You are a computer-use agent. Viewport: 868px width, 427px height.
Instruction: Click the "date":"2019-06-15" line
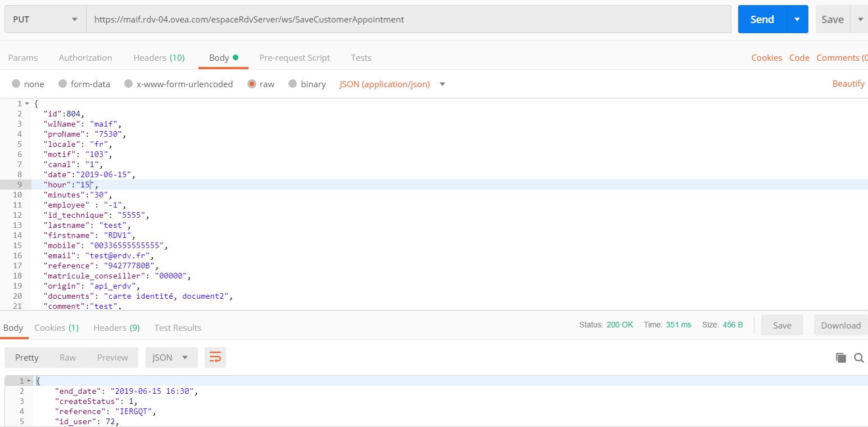pos(89,174)
